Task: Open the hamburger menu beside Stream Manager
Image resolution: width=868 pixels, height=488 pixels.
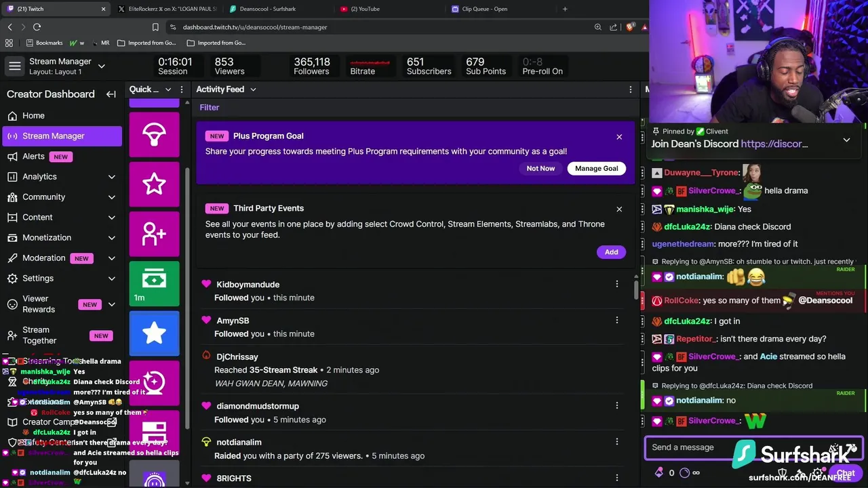Action: point(14,66)
